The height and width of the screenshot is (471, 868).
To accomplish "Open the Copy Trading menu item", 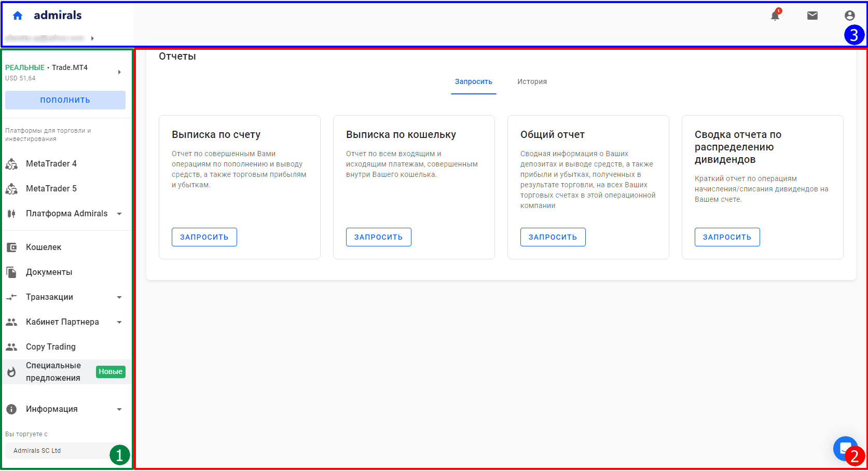I will click(x=51, y=347).
